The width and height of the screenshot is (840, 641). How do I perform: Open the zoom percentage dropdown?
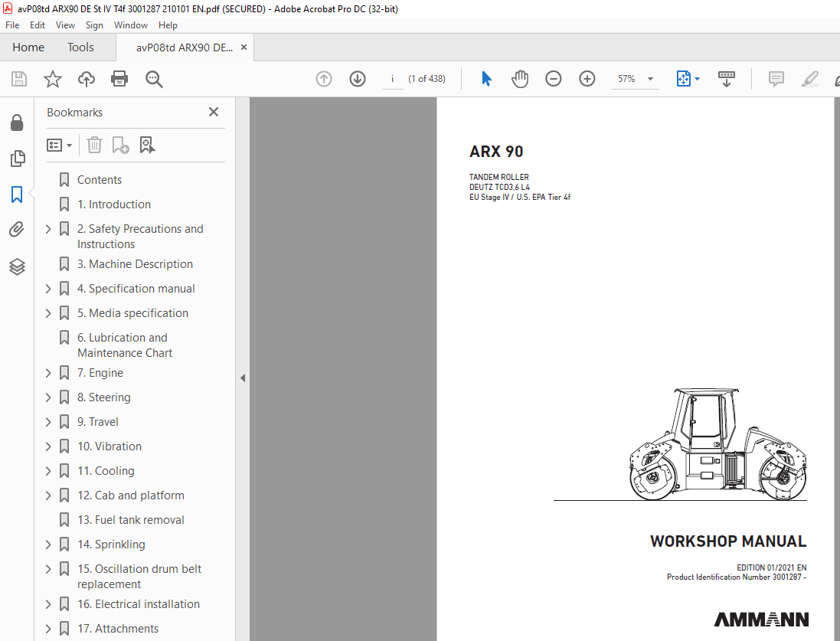pyautogui.click(x=650, y=79)
